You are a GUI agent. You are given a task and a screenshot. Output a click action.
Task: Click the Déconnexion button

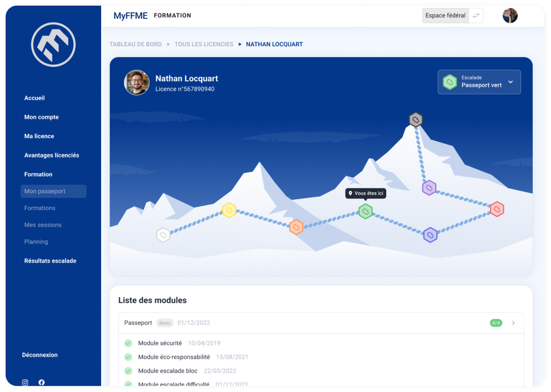pos(40,355)
